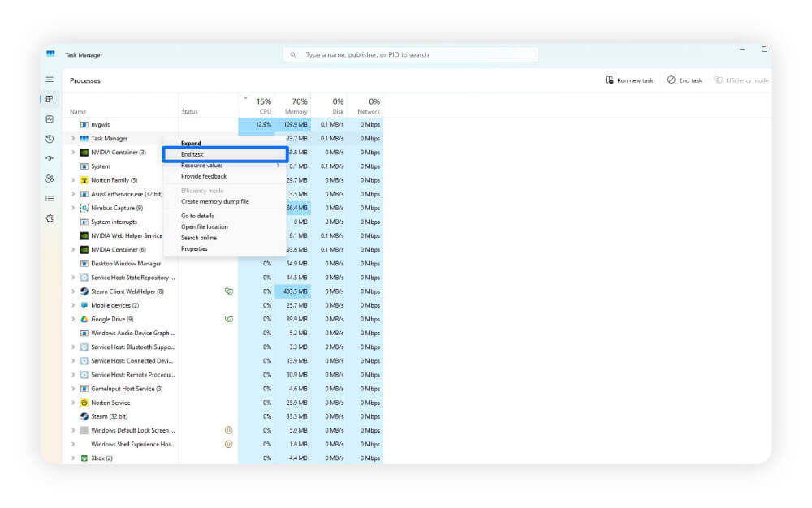
Task: Sort by the CPU column header
Action: pyautogui.click(x=257, y=105)
